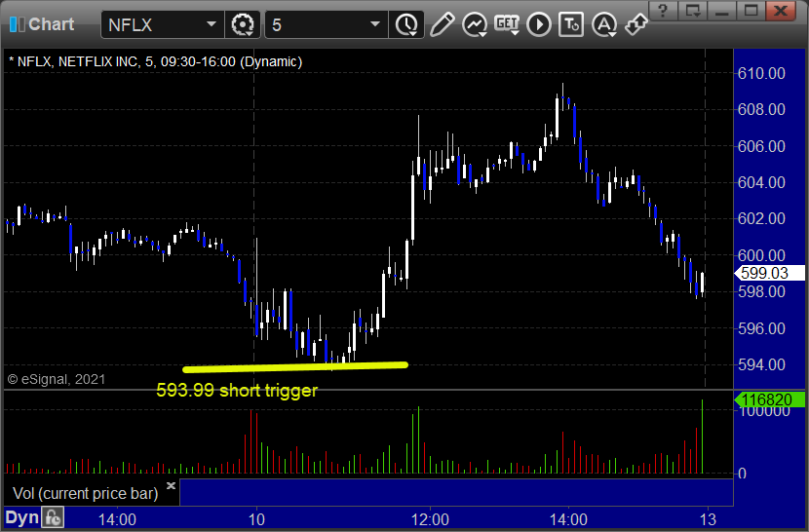Click the volume value marker 116820

pyautogui.click(x=769, y=399)
